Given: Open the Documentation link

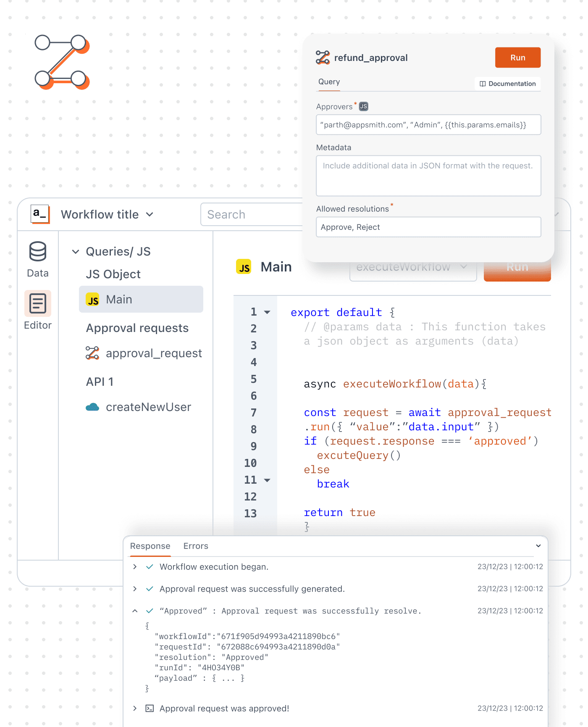Looking at the screenshot, I should (508, 84).
